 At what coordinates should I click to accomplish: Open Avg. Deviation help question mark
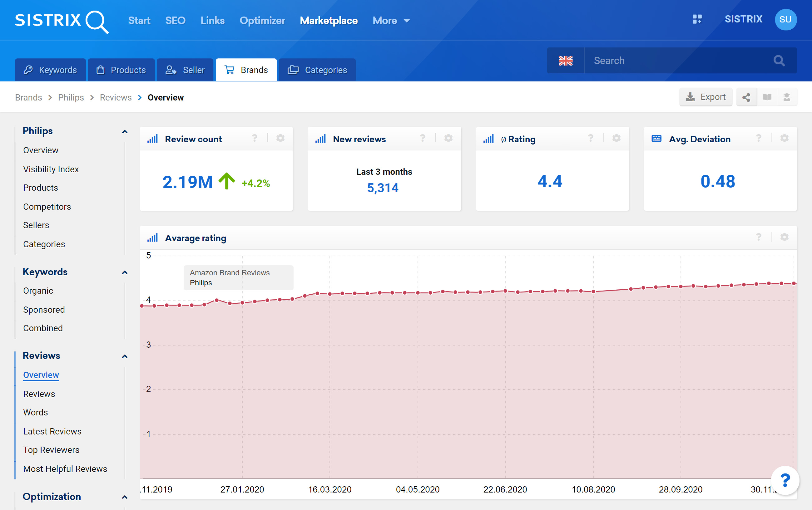[x=758, y=138]
